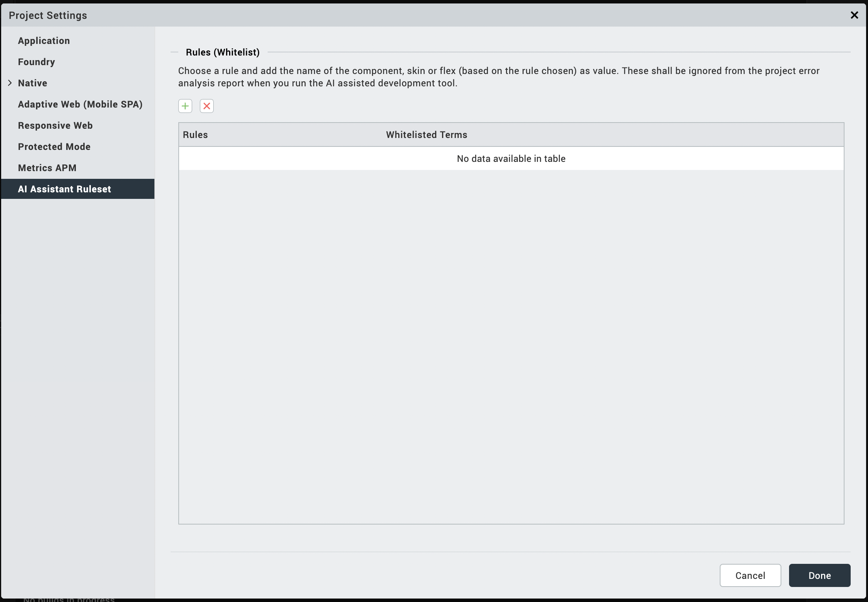Select the Native settings item

[33, 83]
